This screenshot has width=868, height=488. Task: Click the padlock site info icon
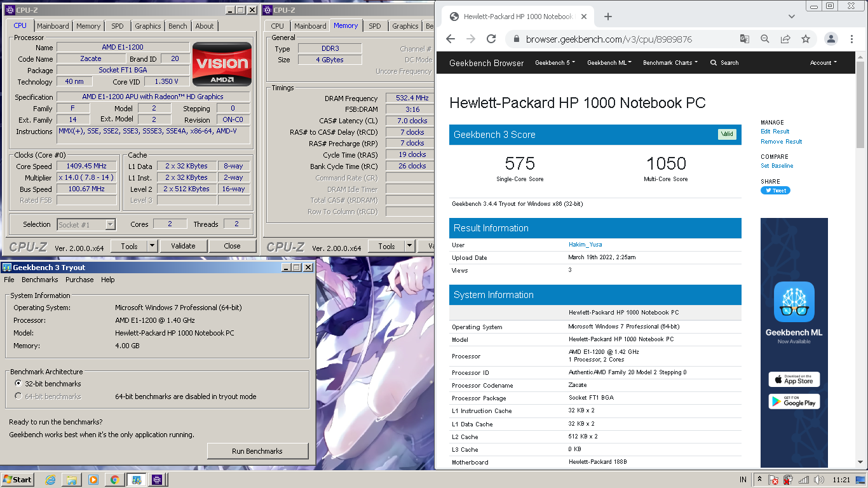point(516,39)
